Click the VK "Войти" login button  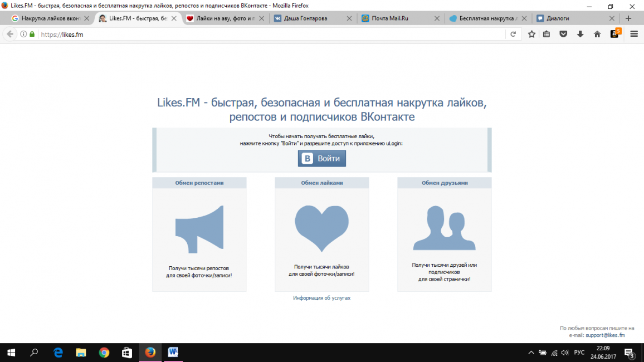click(x=321, y=158)
